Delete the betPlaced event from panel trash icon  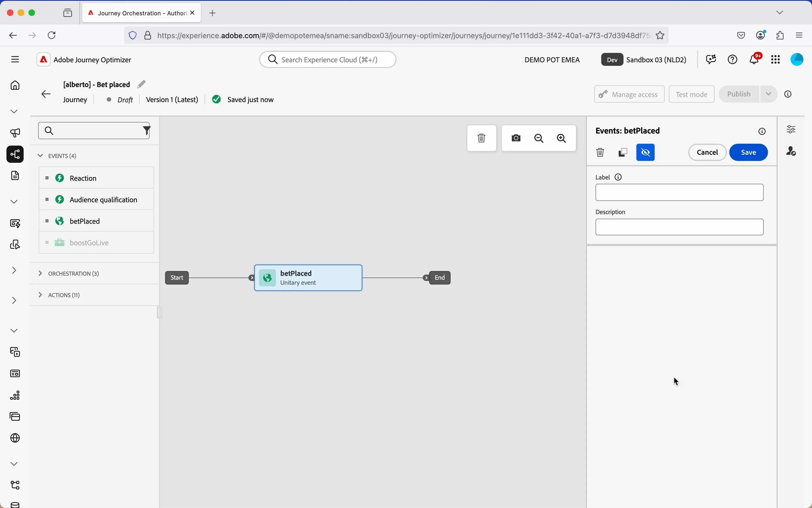(x=600, y=153)
